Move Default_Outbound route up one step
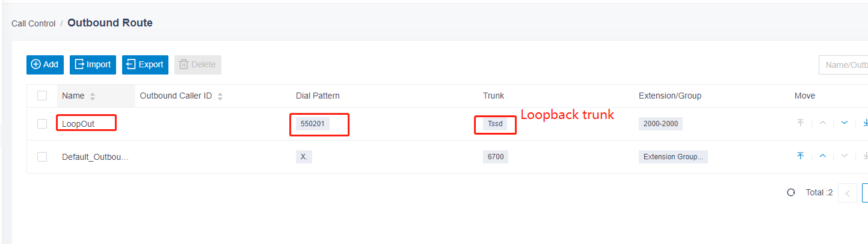Image resolution: width=868 pixels, height=244 pixels. click(x=822, y=156)
